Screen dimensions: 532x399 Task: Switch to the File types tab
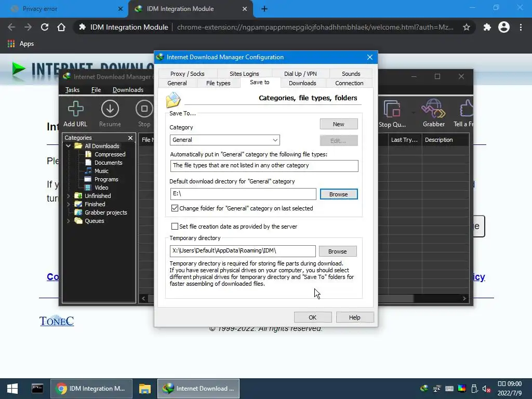tap(218, 83)
